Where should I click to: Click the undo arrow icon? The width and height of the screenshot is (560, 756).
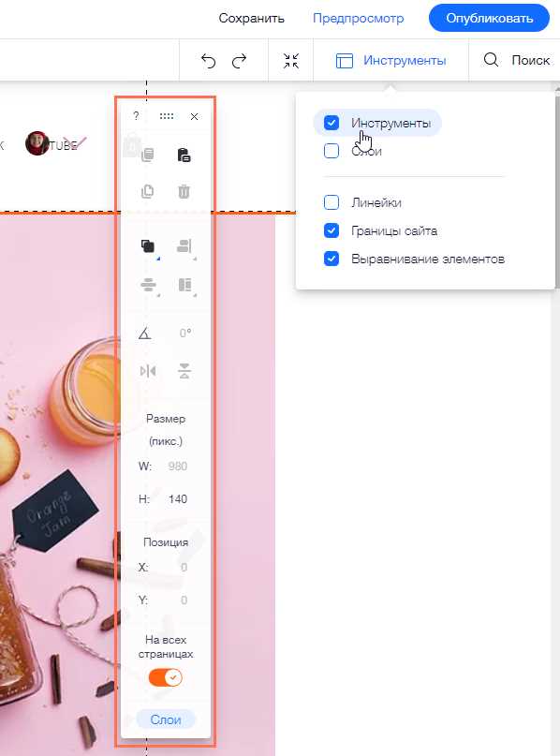coord(208,61)
